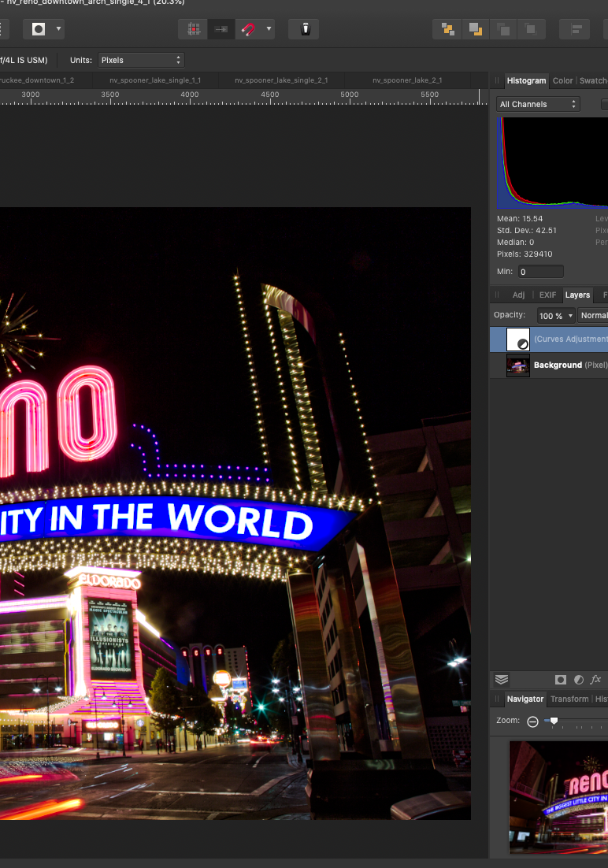608x868 pixels.
Task: Click the Navigator zoom out minus icon
Action: point(532,721)
